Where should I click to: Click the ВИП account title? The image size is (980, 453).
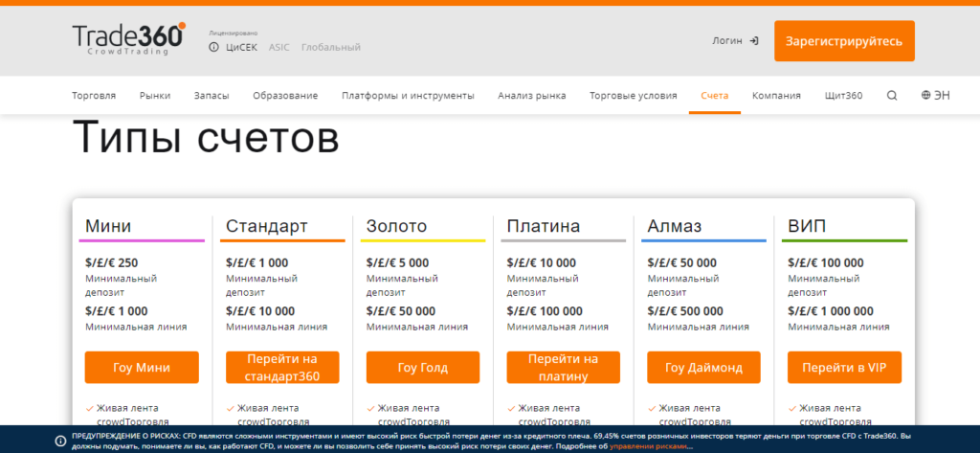point(807,226)
